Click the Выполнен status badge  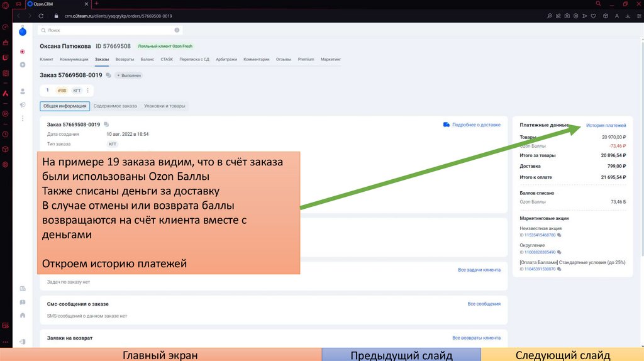pos(129,75)
